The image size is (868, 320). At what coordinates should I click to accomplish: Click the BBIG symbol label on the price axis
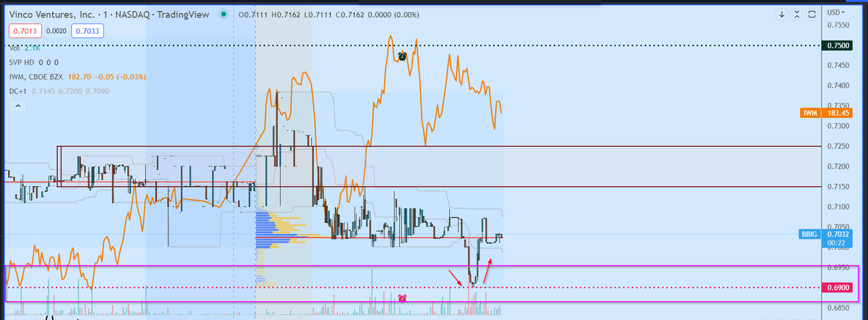click(810, 235)
